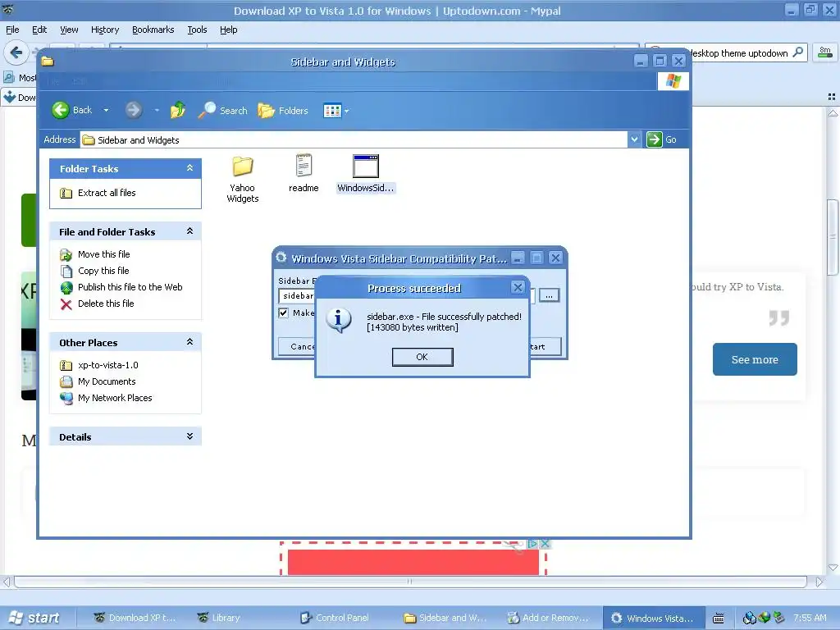Collapse the File and Folder Tasks panel
The image size is (840, 630).
click(x=189, y=231)
